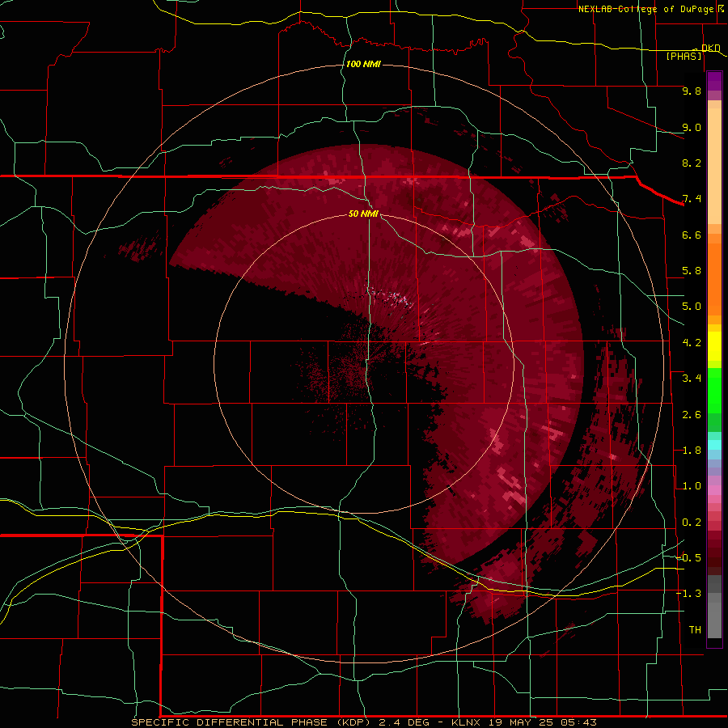The width and height of the screenshot is (728, 728).
Task: Click the bright green swatch in the color scale
Action: point(714,391)
